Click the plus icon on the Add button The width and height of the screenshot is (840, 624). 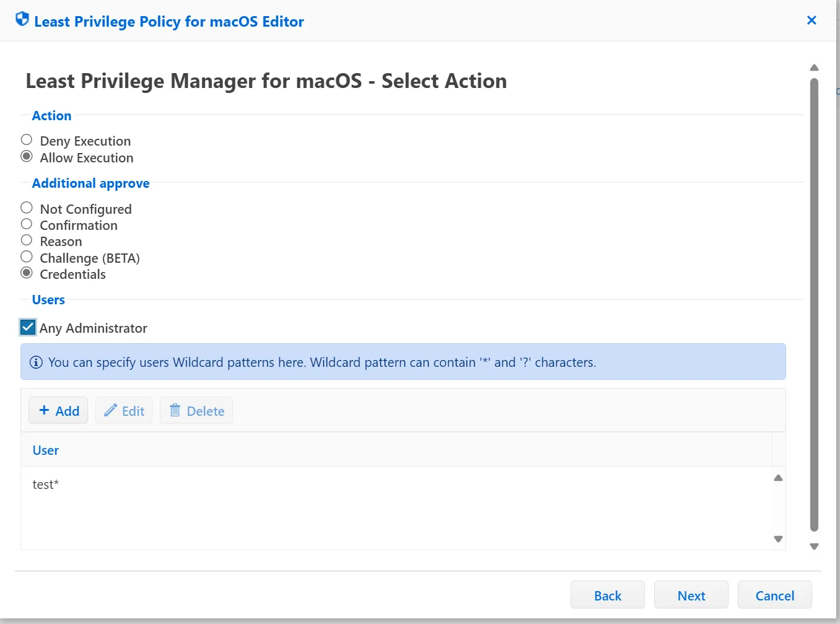43,410
